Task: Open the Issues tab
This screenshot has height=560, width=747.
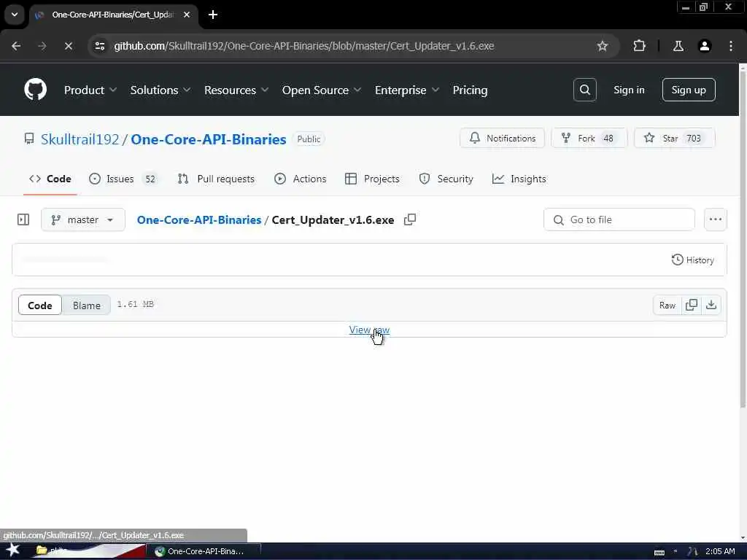Action: point(123,179)
